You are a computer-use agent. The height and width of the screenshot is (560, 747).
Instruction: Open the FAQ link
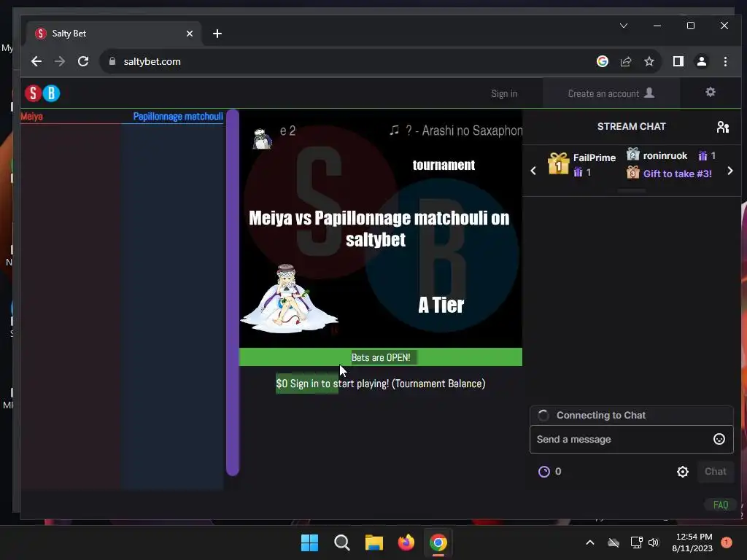coord(720,505)
